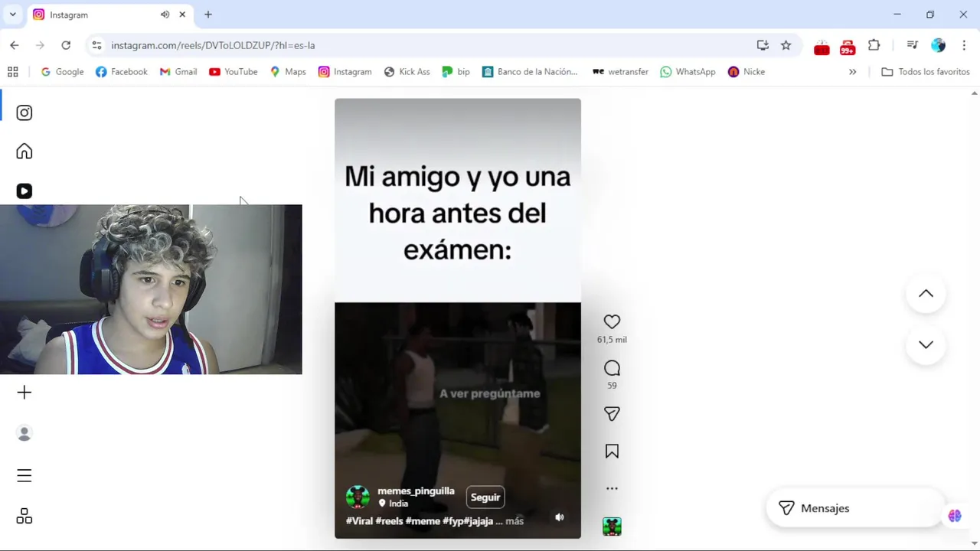The image size is (980, 551).
Task: Go back in browser
Action: click(15, 45)
